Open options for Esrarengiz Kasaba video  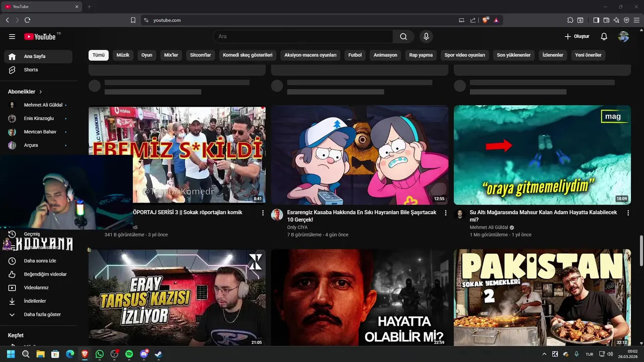[445, 213]
